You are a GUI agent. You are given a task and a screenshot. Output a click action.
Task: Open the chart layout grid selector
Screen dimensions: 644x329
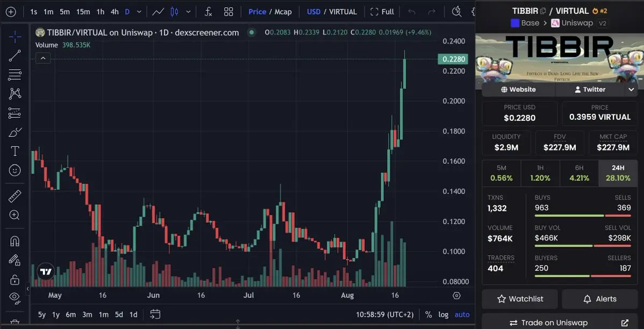click(229, 11)
